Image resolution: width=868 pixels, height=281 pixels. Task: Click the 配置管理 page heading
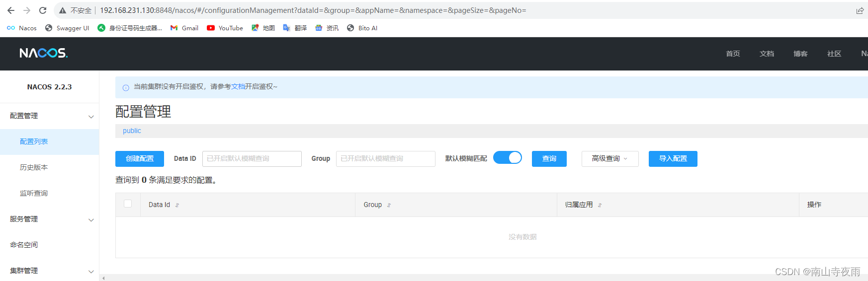tap(143, 112)
